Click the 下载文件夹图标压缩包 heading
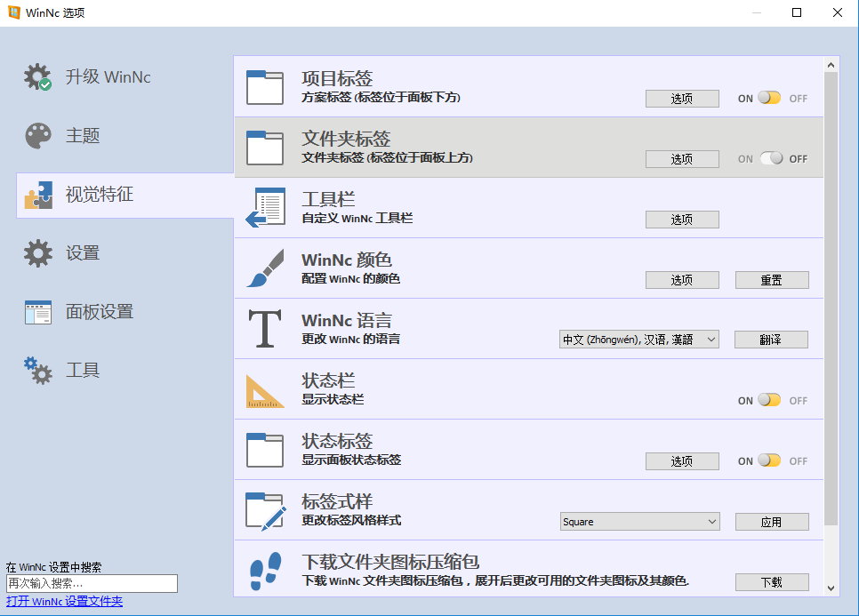 tap(390, 562)
